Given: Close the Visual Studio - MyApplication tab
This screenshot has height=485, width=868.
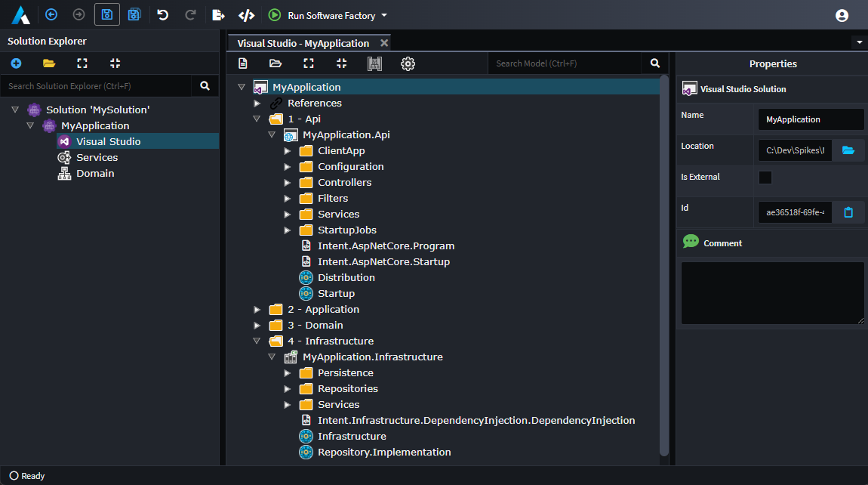Looking at the screenshot, I should [384, 42].
